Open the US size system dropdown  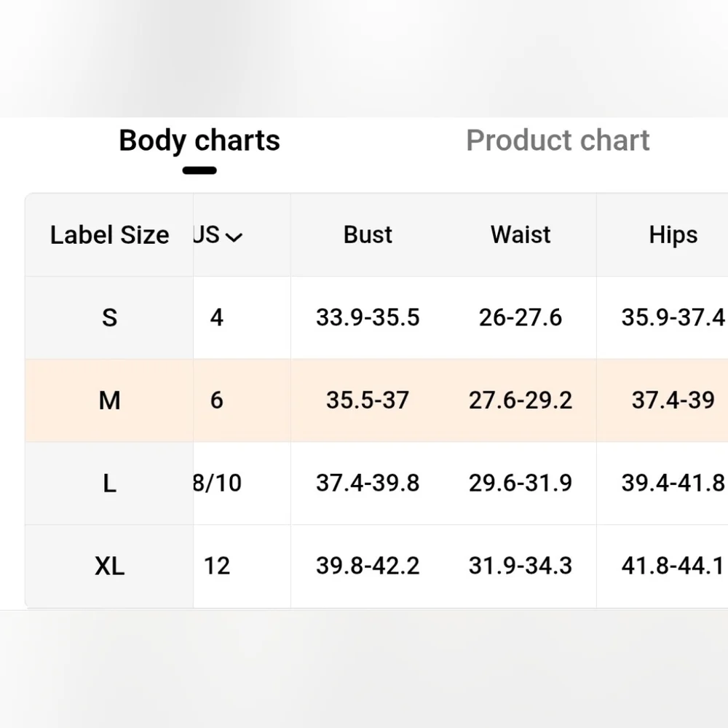coord(218,235)
